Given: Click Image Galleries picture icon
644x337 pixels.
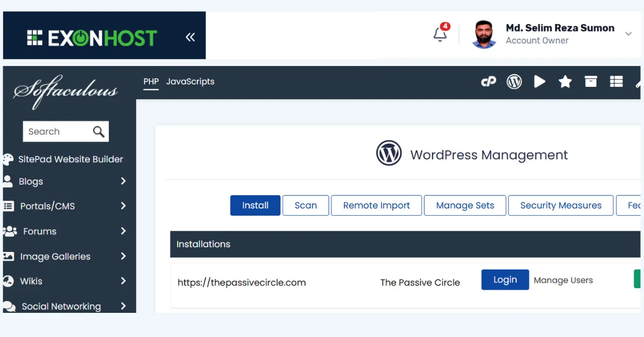Looking at the screenshot, I should 8,257.
